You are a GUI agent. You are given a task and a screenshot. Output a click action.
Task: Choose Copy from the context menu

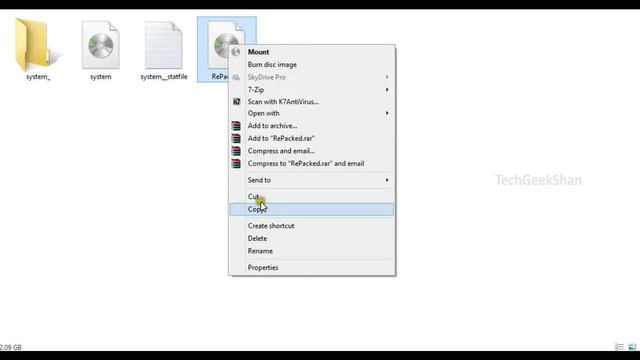(x=312, y=209)
